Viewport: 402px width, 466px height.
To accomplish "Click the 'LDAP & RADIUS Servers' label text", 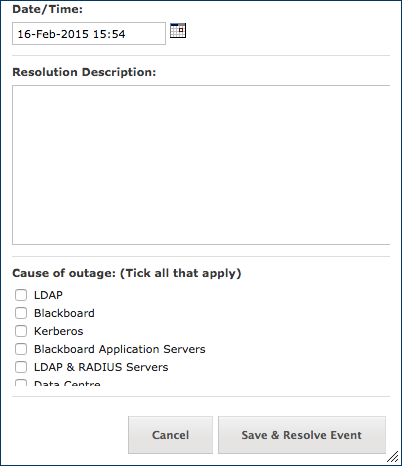I will pos(101,367).
